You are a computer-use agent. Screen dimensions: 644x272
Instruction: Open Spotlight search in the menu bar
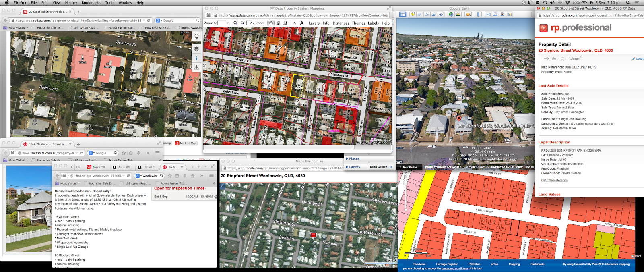click(x=627, y=3)
